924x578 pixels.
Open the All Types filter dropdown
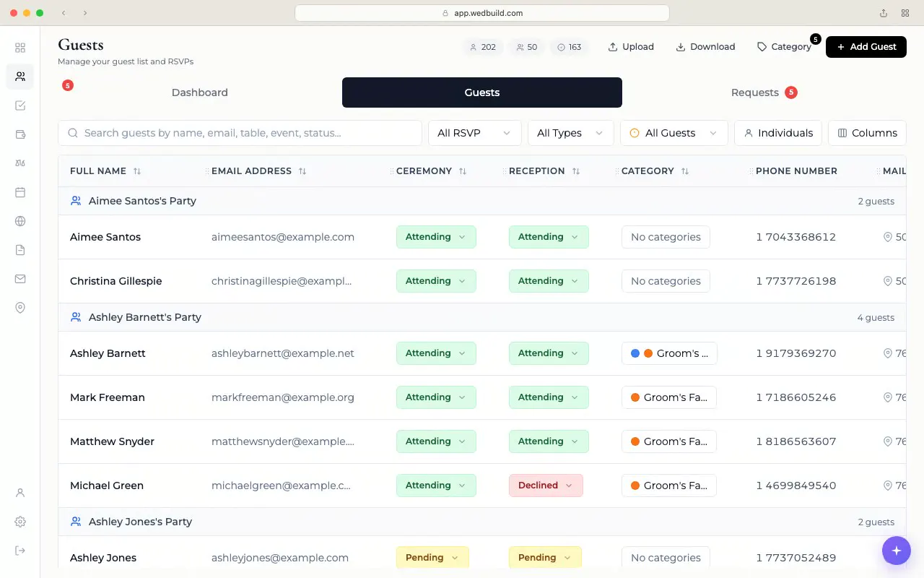[x=570, y=133]
